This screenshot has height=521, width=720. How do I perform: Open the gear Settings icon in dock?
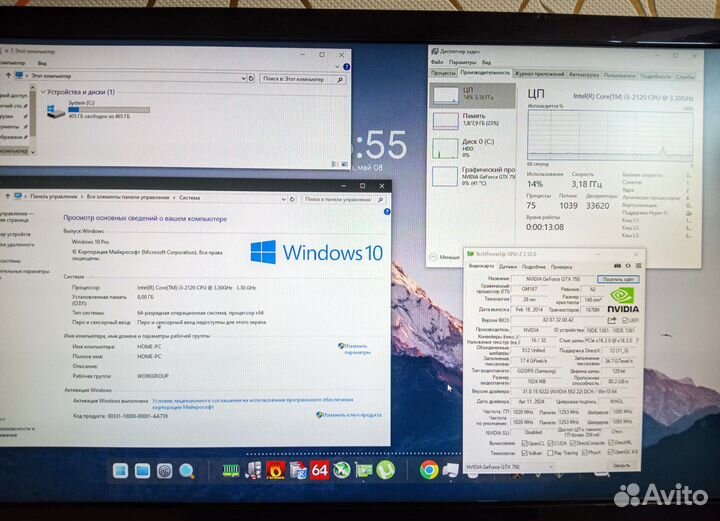click(164, 471)
